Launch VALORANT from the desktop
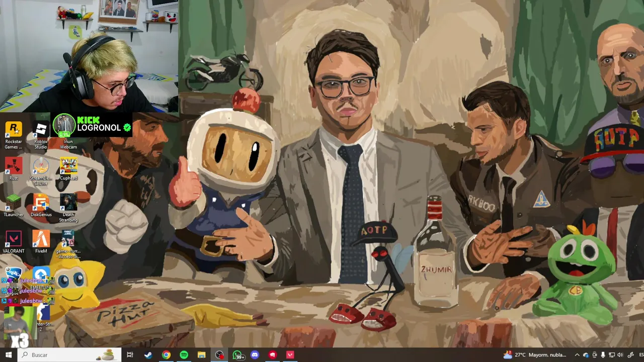This screenshot has width=644, height=362. click(x=14, y=242)
